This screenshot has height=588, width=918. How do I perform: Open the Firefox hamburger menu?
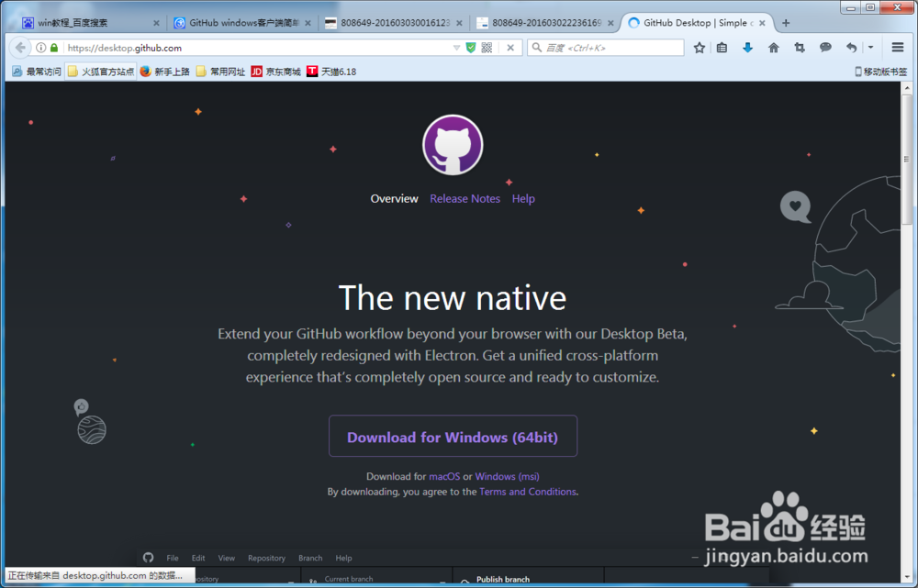click(x=898, y=48)
